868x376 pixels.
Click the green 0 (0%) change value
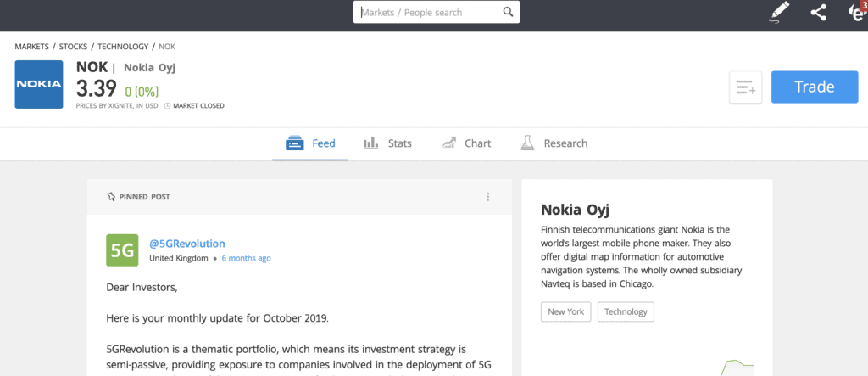[142, 91]
